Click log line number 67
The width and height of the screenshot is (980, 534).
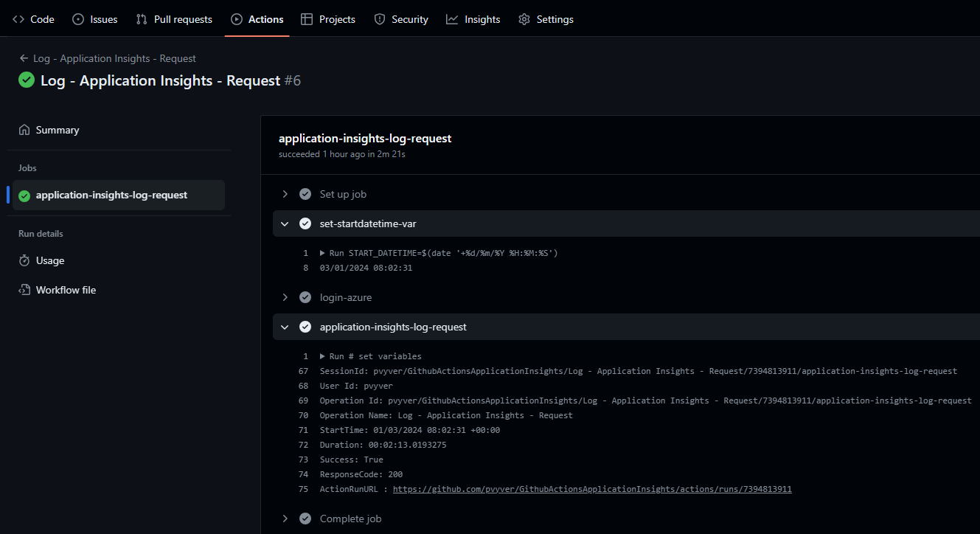click(303, 371)
